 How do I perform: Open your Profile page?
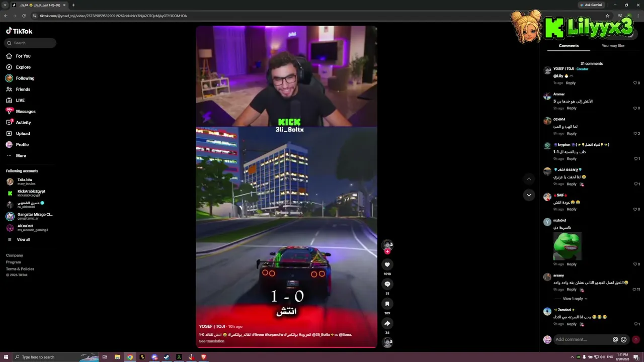[17, 145]
